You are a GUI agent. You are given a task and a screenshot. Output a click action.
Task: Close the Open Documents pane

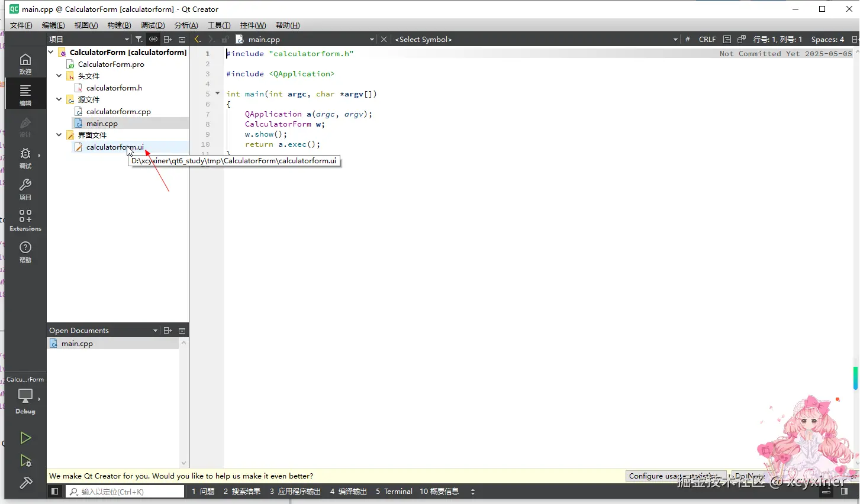point(182,331)
